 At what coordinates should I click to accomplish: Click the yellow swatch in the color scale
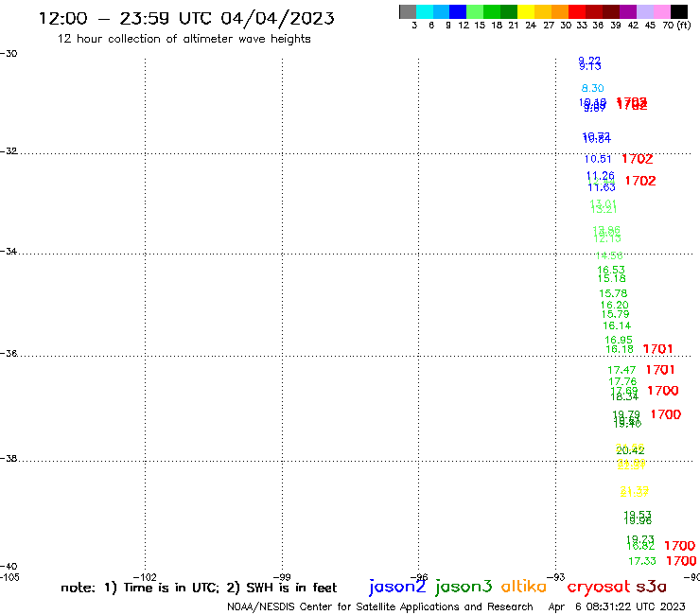(x=526, y=11)
